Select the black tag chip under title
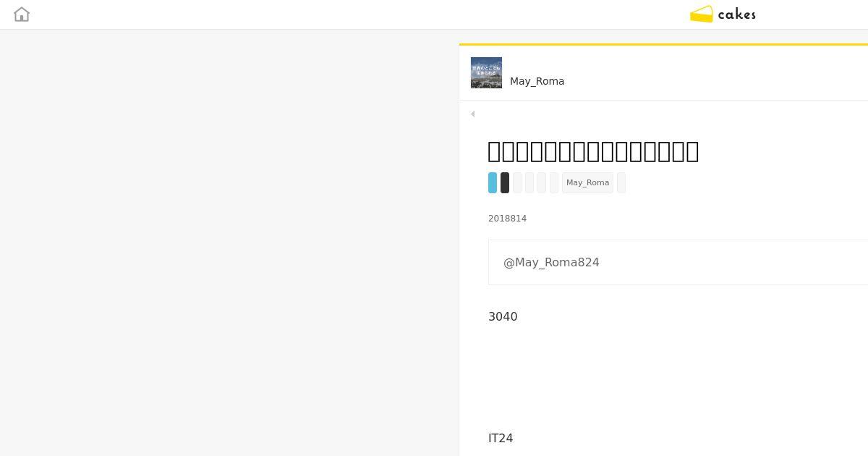This screenshot has height=456, width=868. pyautogui.click(x=505, y=182)
